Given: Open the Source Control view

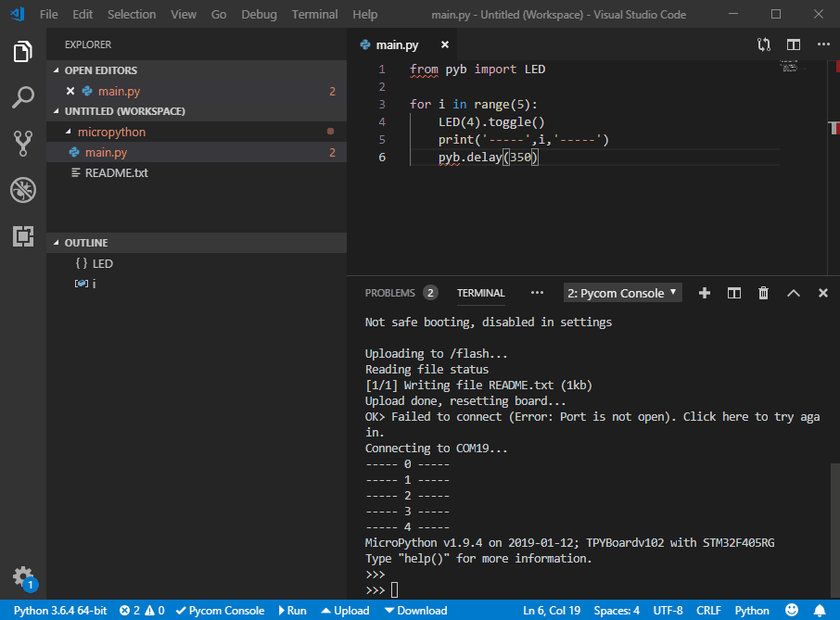Looking at the screenshot, I should click(x=23, y=144).
